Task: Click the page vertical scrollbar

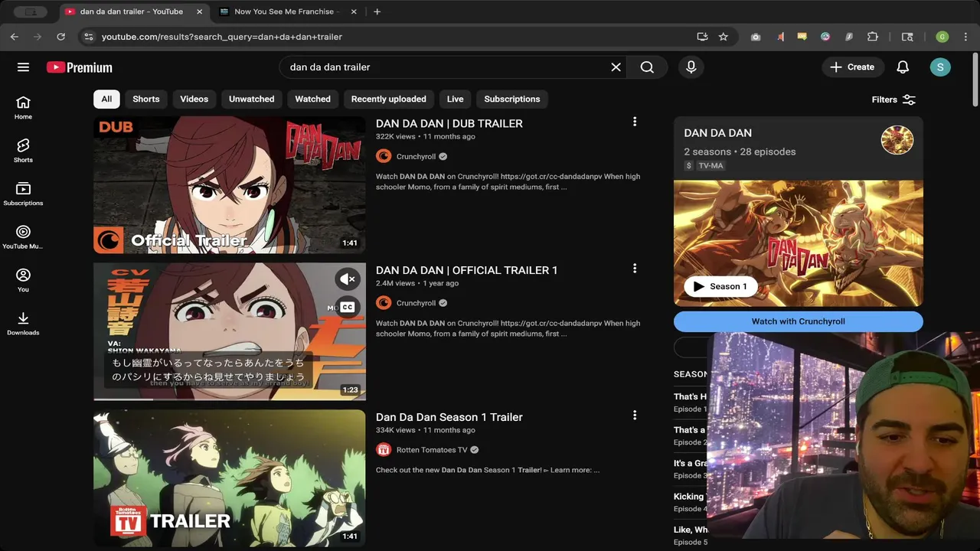Action: [975, 80]
